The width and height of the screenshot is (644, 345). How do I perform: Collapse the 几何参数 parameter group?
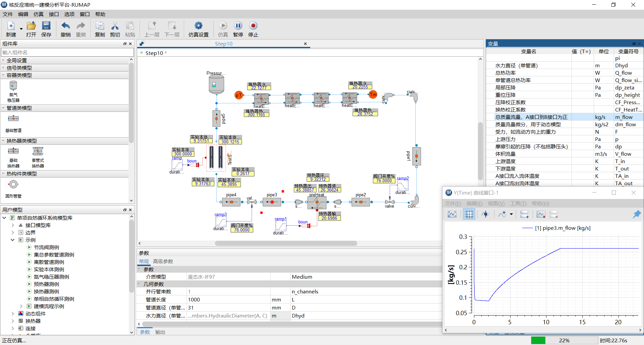[x=139, y=284]
